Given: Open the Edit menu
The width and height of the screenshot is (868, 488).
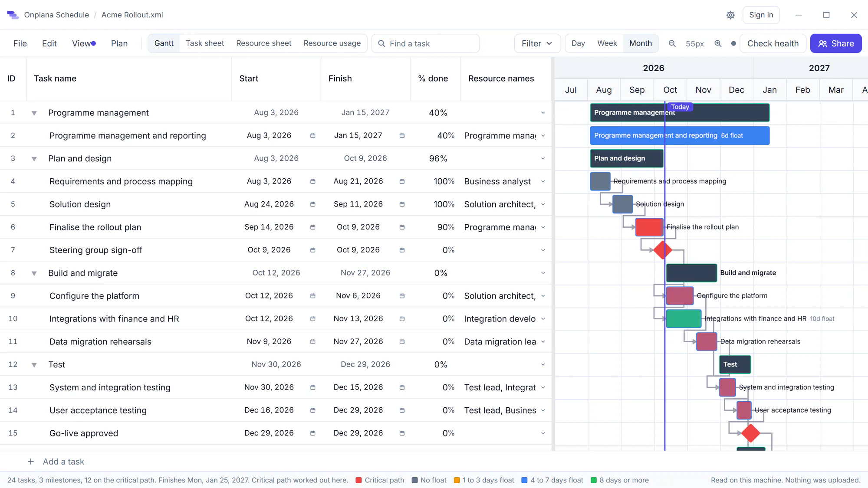Looking at the screenshot, I should 49,43.
